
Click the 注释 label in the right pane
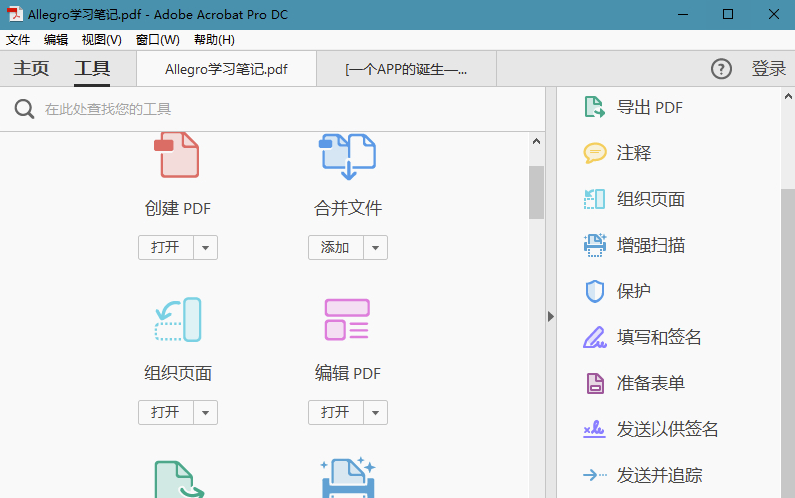[x=634, y=153]
